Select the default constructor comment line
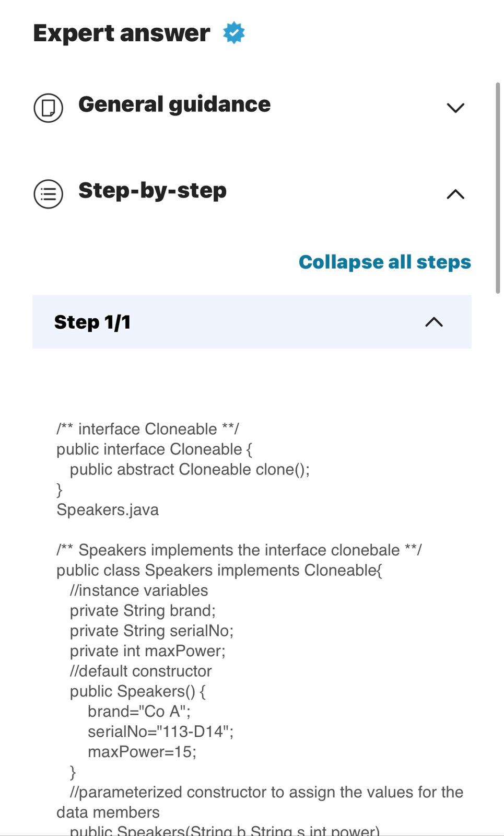 (x=140, y=671)
